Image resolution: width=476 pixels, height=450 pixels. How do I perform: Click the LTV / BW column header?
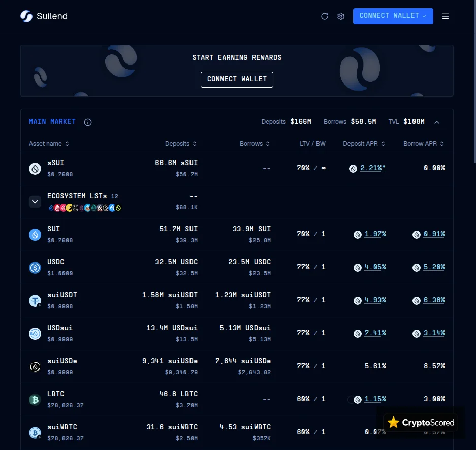[x=313, y=144]
